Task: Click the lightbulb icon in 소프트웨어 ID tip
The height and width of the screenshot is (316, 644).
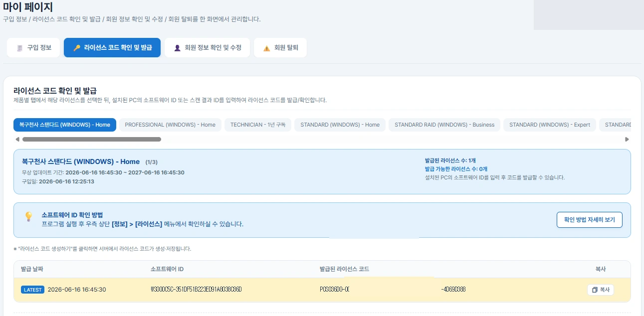Action: [28, 216]
